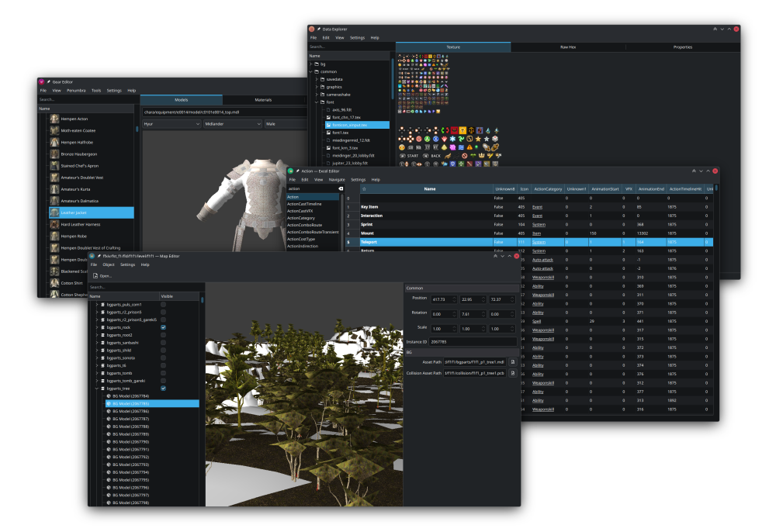Click the Data Explorer app icon in its titlebar

[x=313, y=29]
